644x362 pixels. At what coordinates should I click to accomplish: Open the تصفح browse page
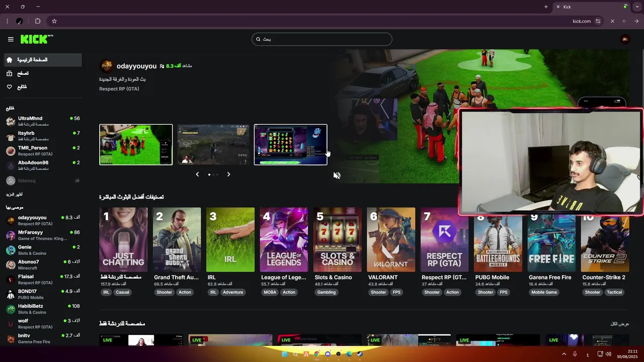click(43, 73)
